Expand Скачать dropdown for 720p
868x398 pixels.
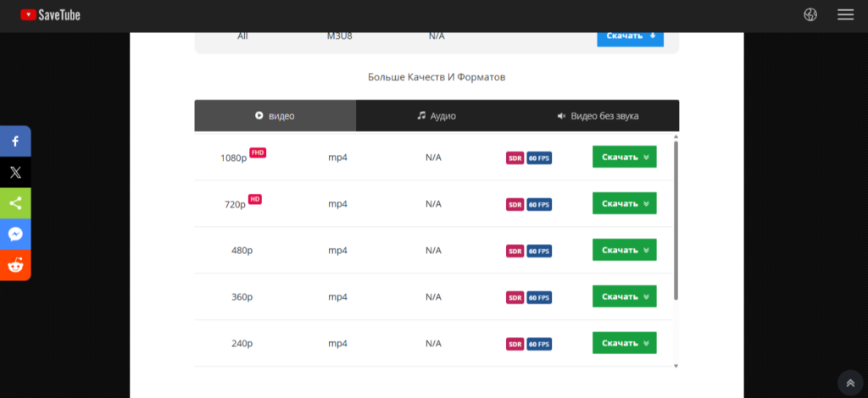[624, 203]
